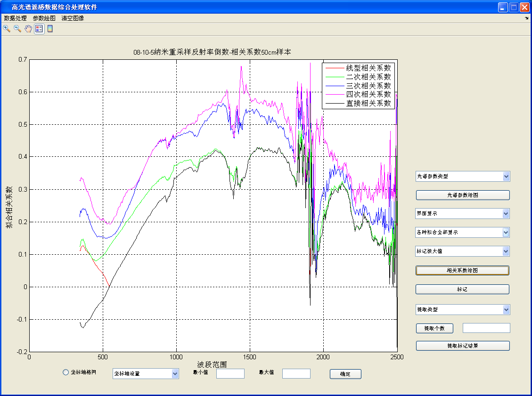Image resolution: width=532 pixels, height=396 pixels.
Task: Open the 参数绘图 menu
Action: [44, 18]
